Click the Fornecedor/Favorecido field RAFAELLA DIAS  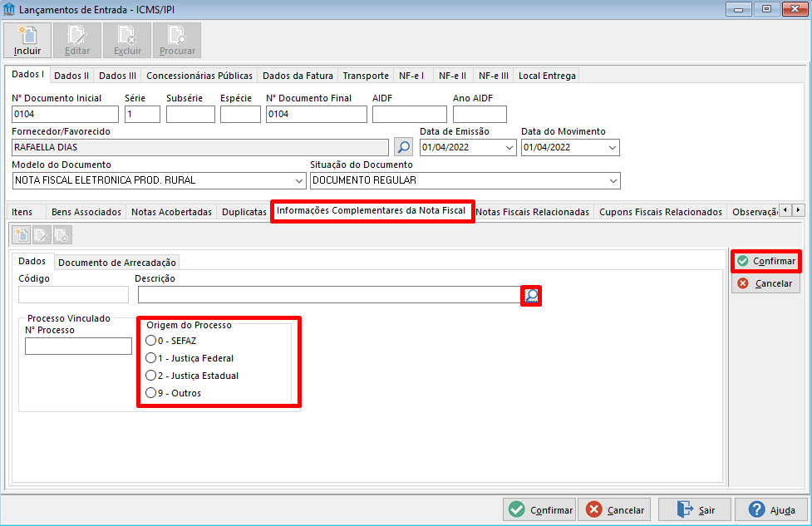click(200, 148)
